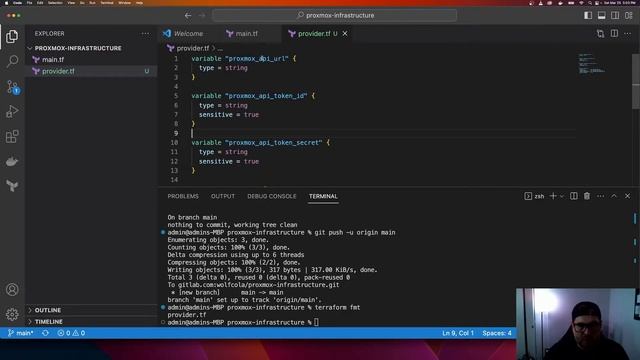Click "git push -u origin main" in terminal
This screenshot has height=360, width=640.
point(355,232)
